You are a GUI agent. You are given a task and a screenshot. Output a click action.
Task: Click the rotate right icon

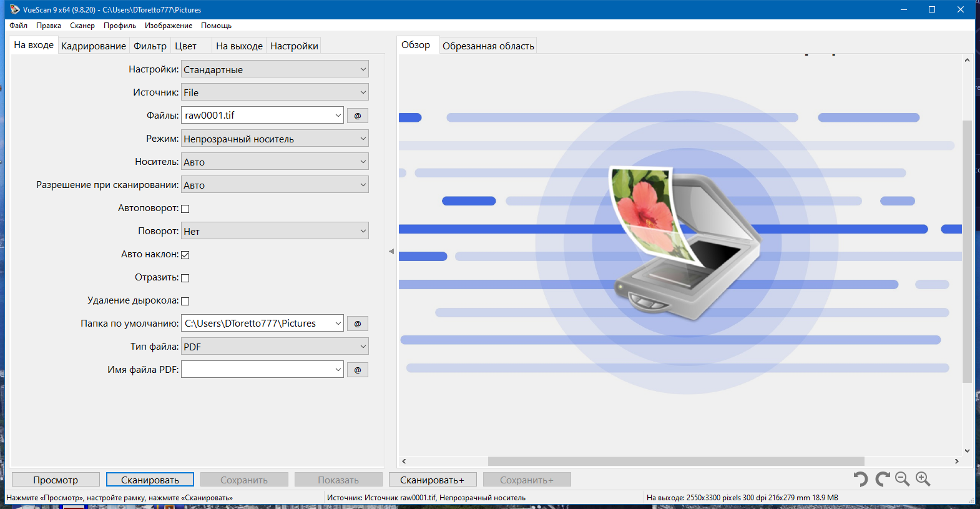click(x=882, y=479)
